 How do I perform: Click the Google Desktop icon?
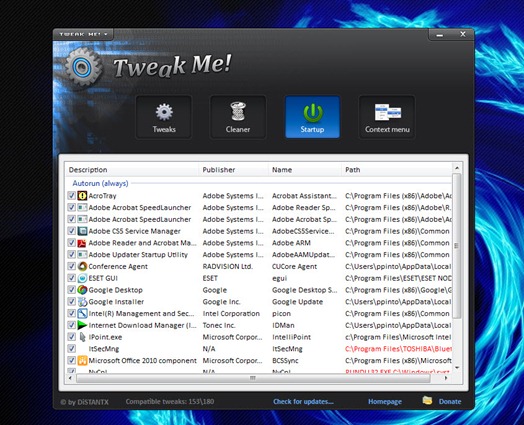(x=82, y=290)
